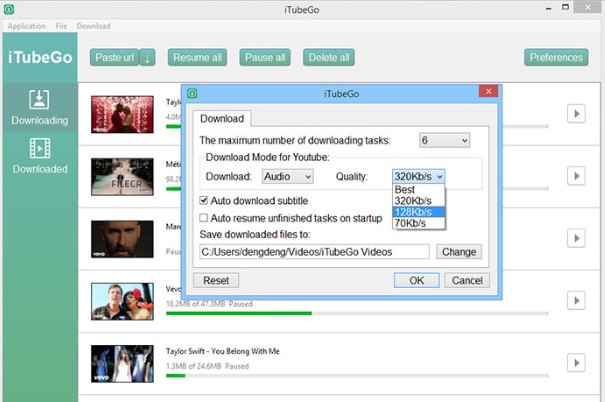Click the iTubeGo app icon in main title bar
605x402 pixels.
[x=9, y=9]
